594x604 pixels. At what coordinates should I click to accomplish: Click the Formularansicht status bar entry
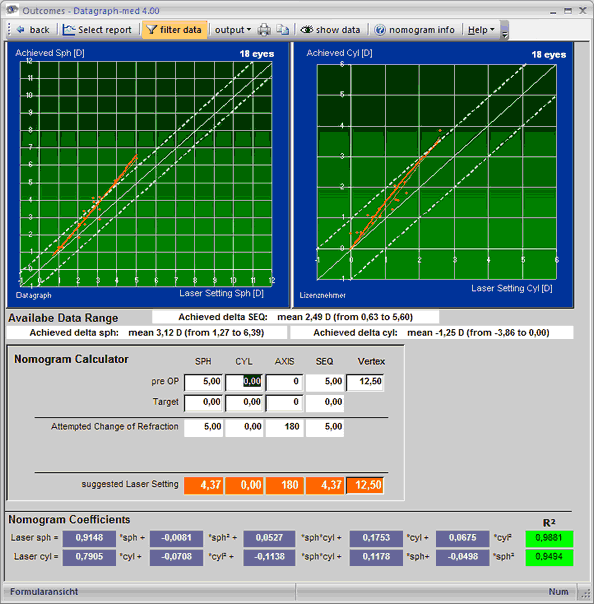[44, 592]
